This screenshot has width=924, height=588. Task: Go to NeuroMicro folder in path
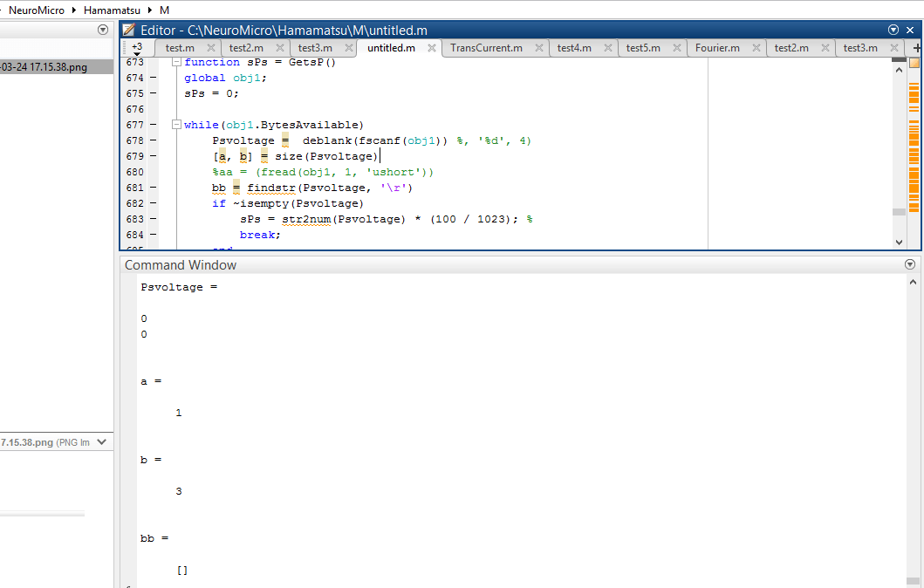[37, 10]
